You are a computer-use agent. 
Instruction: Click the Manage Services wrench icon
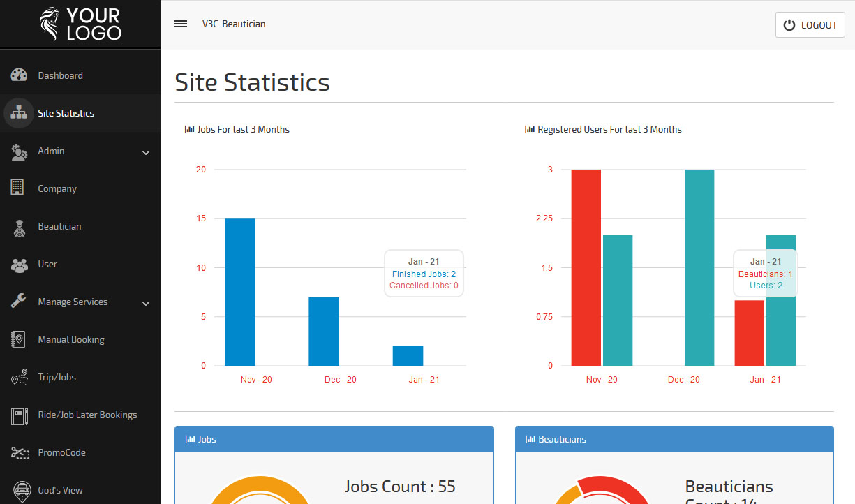pos(19,302)
